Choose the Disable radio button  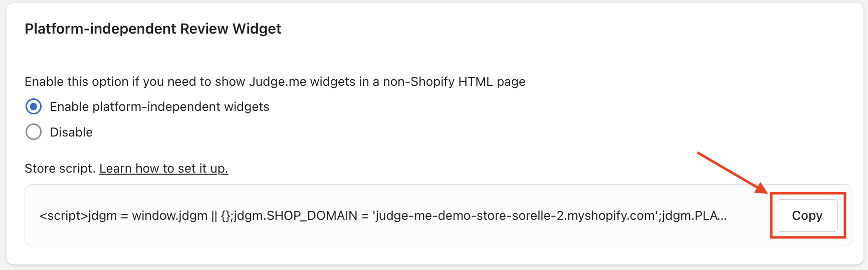coord(34,132)
